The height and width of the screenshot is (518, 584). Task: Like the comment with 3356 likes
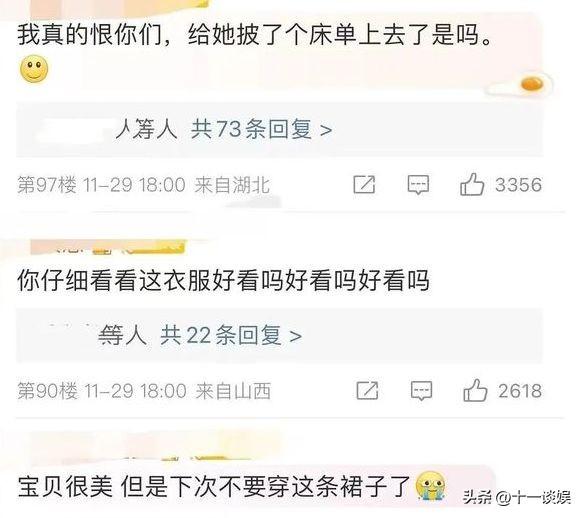click(x=472, y=184)
